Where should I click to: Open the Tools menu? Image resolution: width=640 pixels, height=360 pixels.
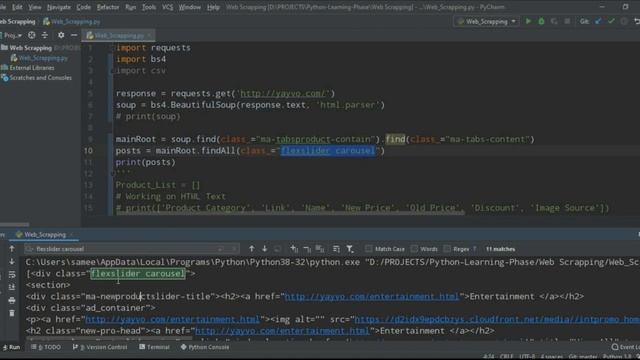149,7
